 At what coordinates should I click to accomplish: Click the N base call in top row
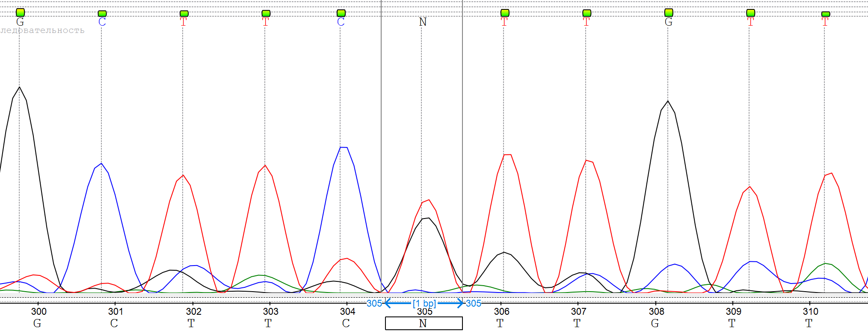pos(423,22)
